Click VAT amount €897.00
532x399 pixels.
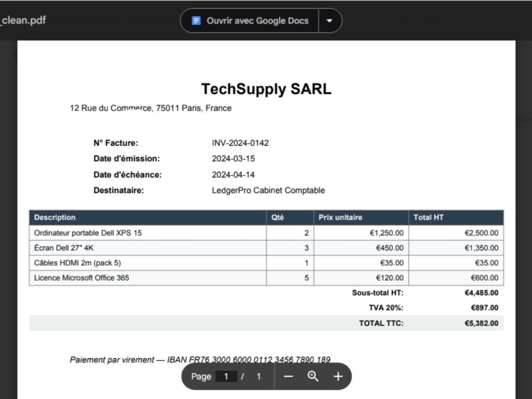point(485,307)
